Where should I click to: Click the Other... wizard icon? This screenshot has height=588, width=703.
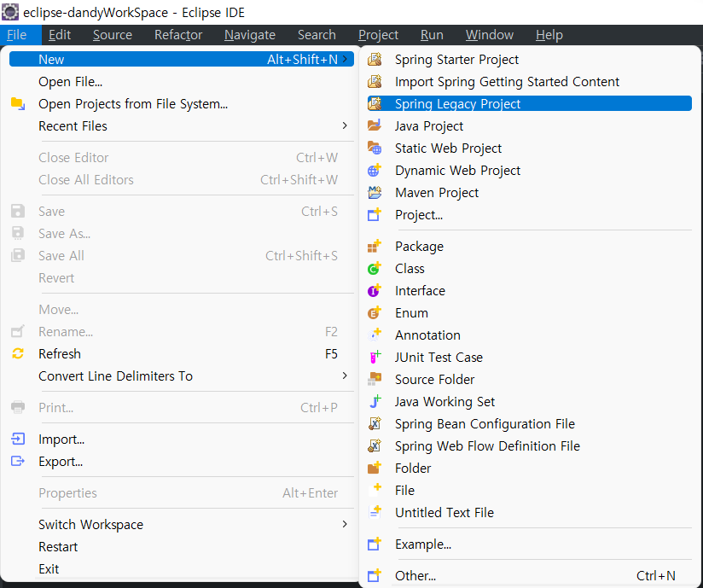point(375,575)
